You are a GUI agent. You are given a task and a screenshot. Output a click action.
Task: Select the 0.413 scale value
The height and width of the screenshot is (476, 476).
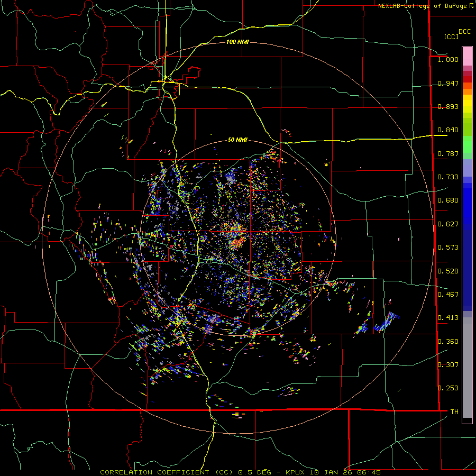(x=448, y=318)
